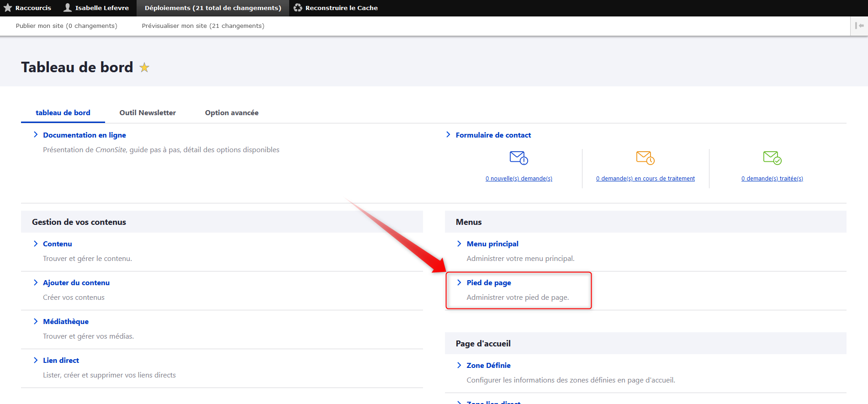Click the favorite star beside Tableau de bord
This screenshot has width=868, height=404.
click(x=144, y=68)
